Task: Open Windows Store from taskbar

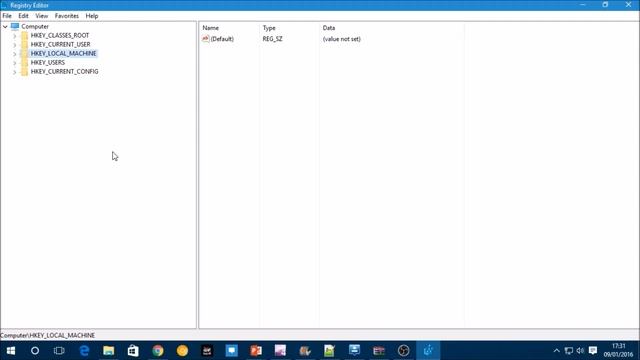Action: click(133, 351)
